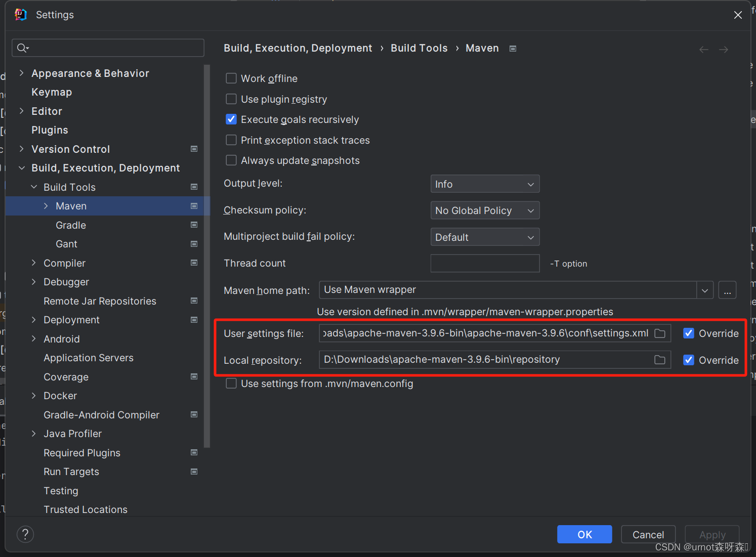The width and height of the screenshot is (756, 557).
Task: Click project-scope icon beside Gradle-Android Compiler
Action: pyautogui.click(x=194, y=414)
